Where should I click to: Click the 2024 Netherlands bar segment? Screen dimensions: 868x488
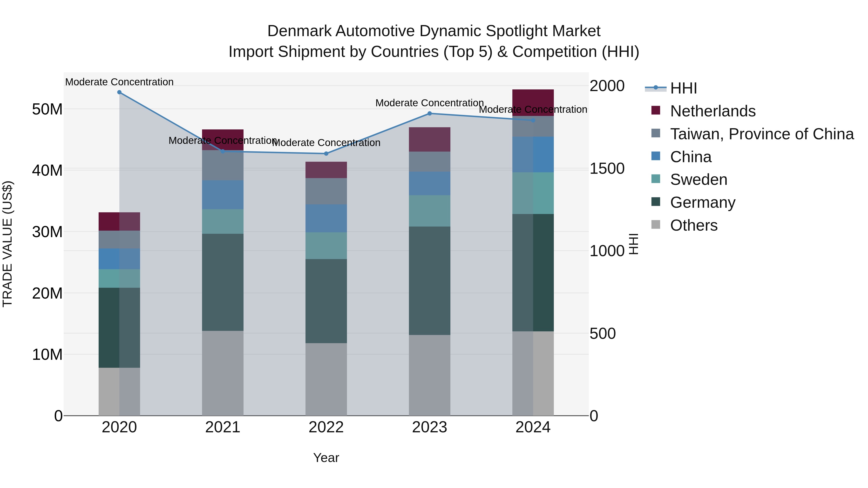tap(533, 103)
